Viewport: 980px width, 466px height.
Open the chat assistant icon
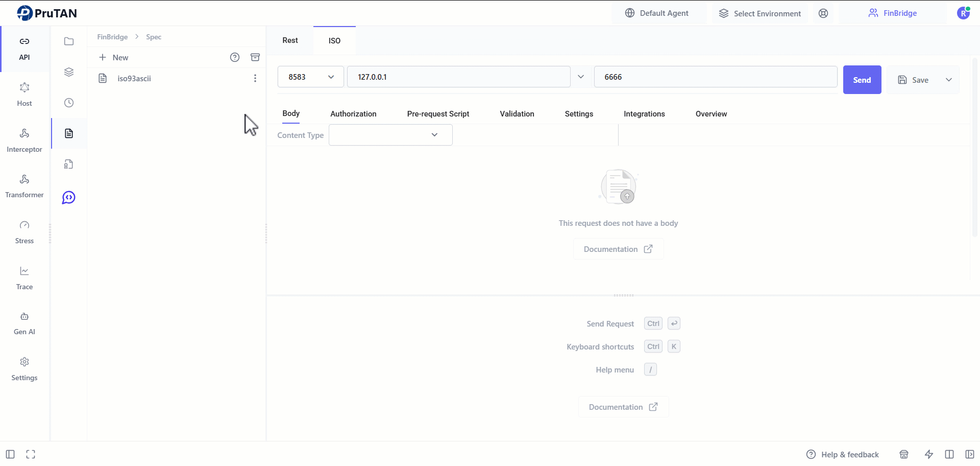[x=69, y=198]
